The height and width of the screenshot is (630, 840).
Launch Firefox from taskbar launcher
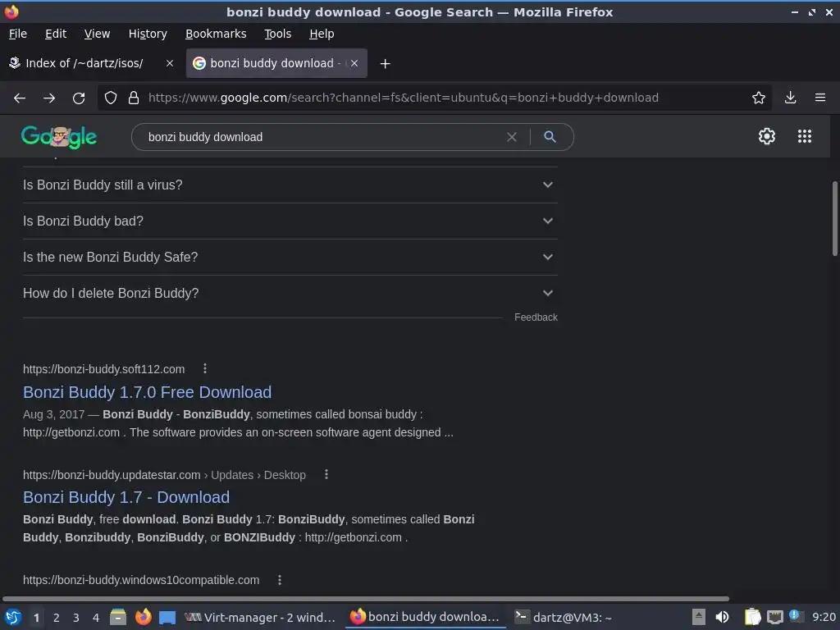pyautogui.click(x=143, y=617)
